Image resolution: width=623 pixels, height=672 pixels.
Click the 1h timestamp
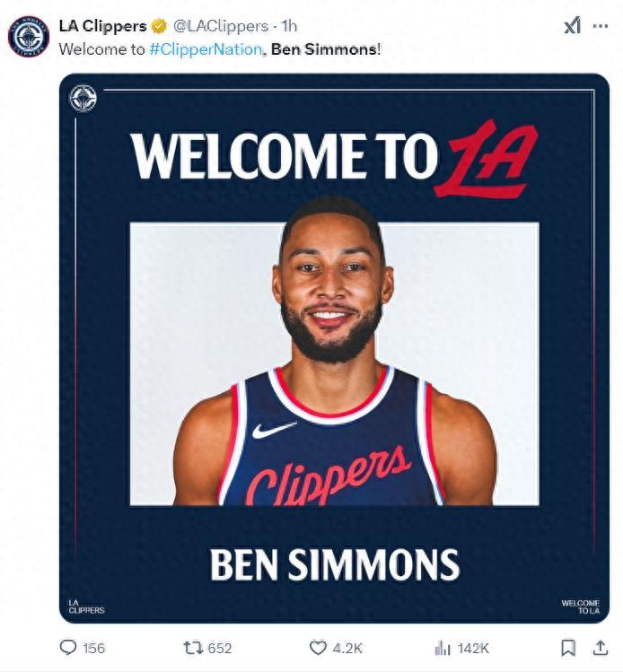pos(289,26)
